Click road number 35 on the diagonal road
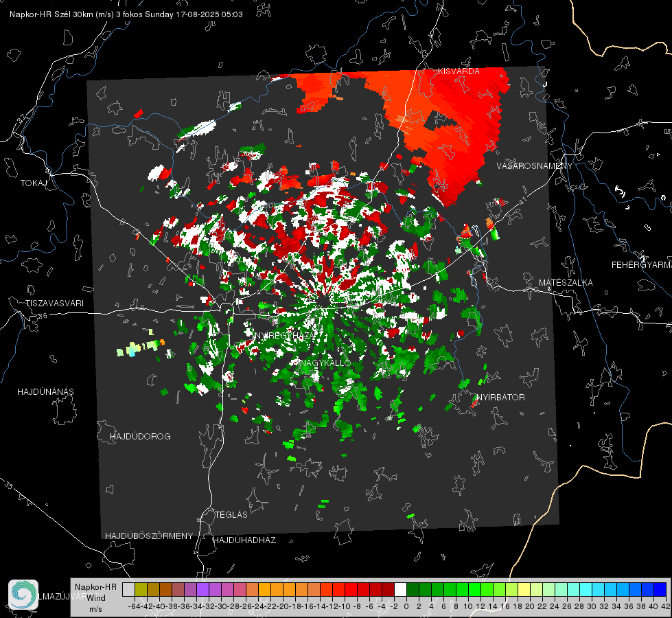This screenshot has width=672, height=618. pos(9,486)
